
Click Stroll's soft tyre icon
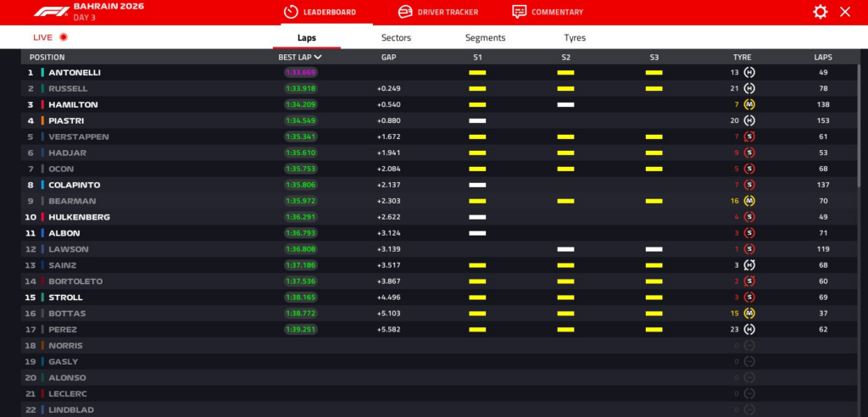(749, 297)
